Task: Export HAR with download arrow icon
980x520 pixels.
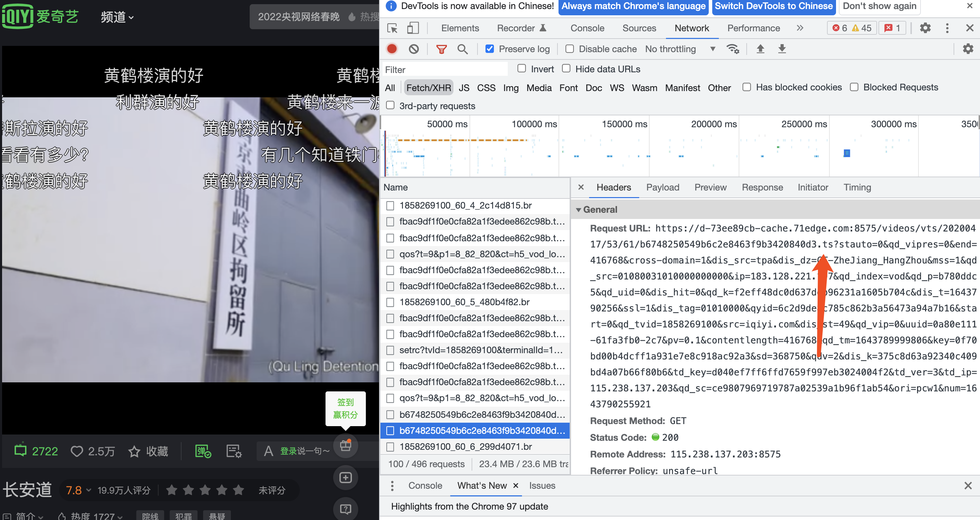Action: pos(781,49)
